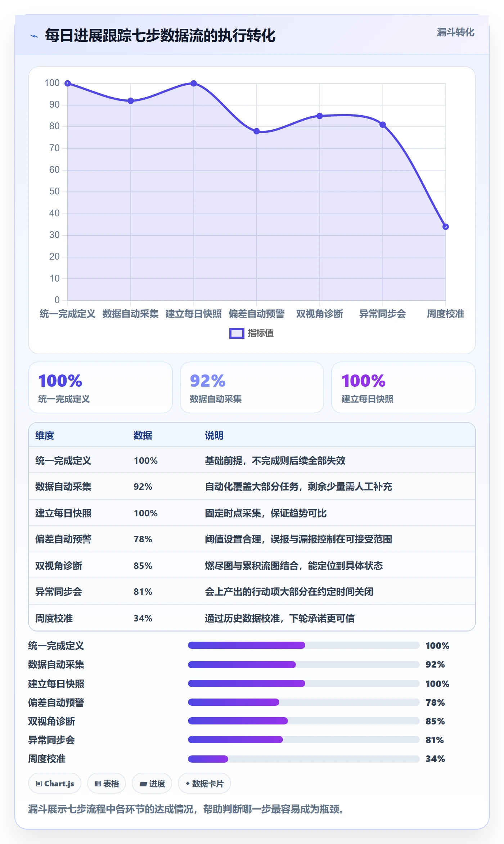504x844 pixels.
Task: Select the chart data point for 异常同步会
Action: click(x=383, y=125)
